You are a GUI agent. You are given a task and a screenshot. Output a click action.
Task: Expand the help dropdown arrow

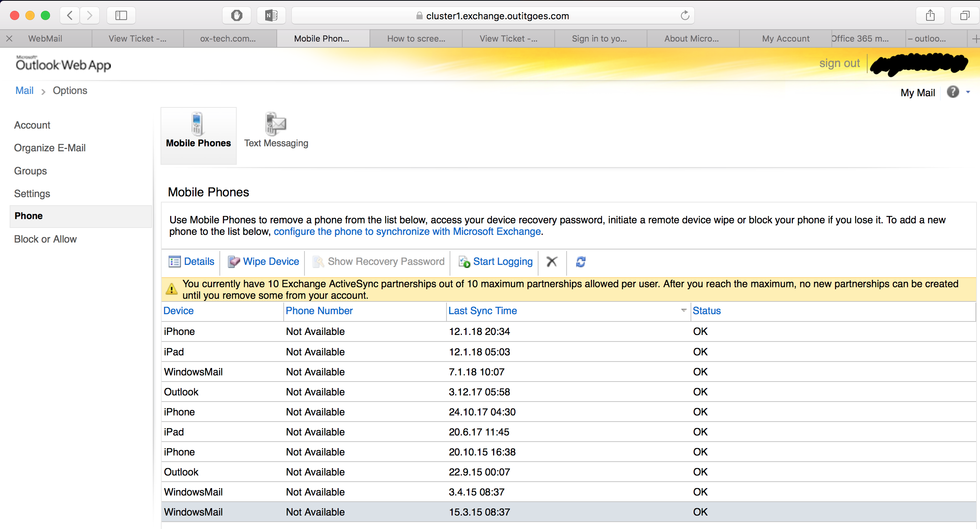[x=968, y=92]
